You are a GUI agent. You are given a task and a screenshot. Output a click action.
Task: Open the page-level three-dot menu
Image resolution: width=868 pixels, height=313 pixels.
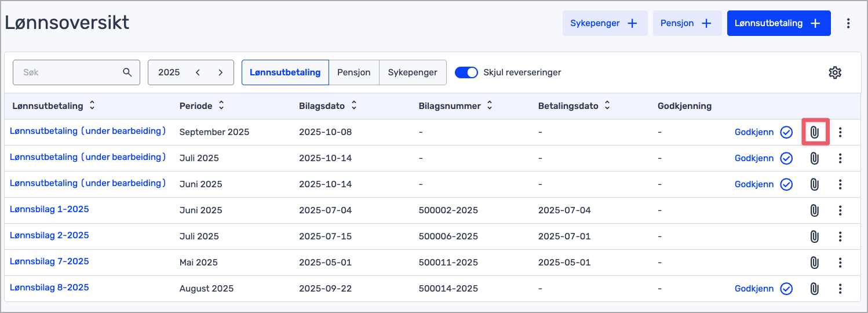tap(848, 23)
